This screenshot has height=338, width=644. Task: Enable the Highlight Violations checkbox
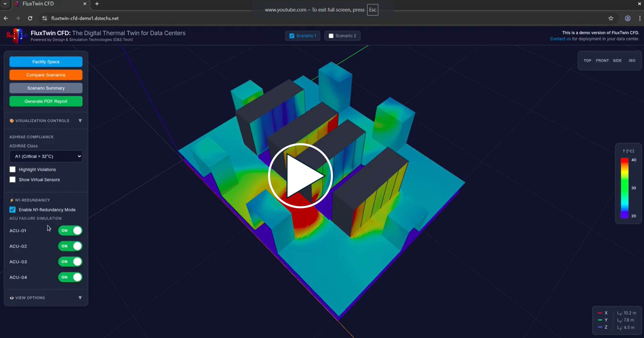coord(12,169)
